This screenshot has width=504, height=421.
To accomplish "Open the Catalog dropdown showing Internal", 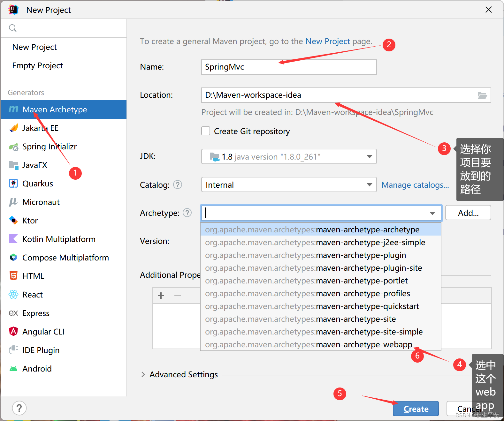I will [x=289, y=184].
